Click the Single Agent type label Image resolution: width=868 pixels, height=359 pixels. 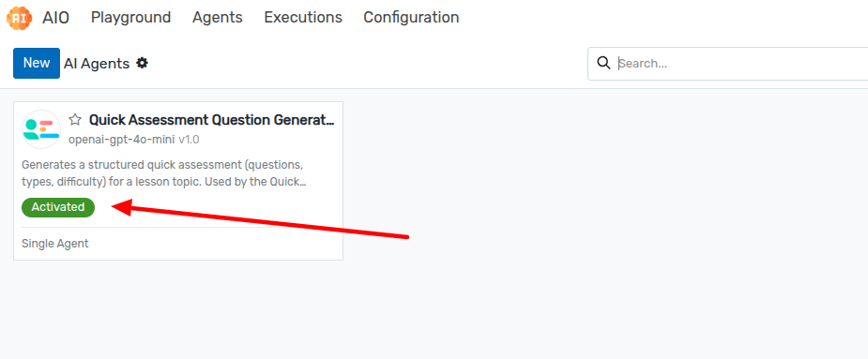(x=54, y=244)
